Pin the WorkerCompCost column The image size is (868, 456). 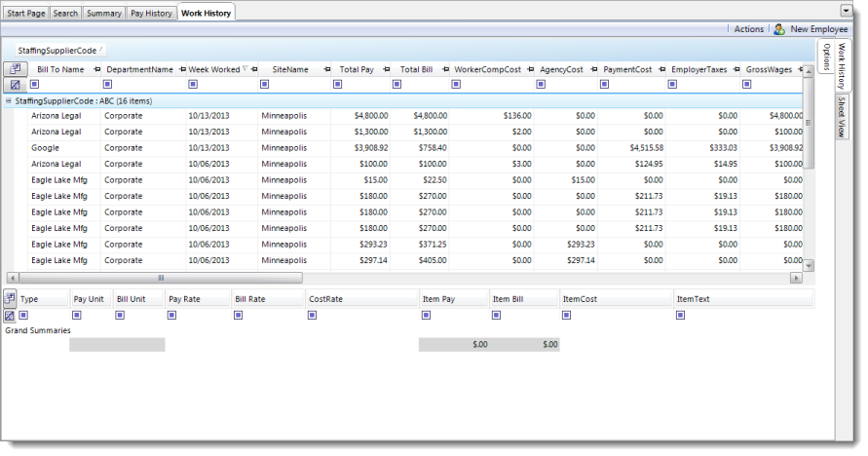click(530, 70)
